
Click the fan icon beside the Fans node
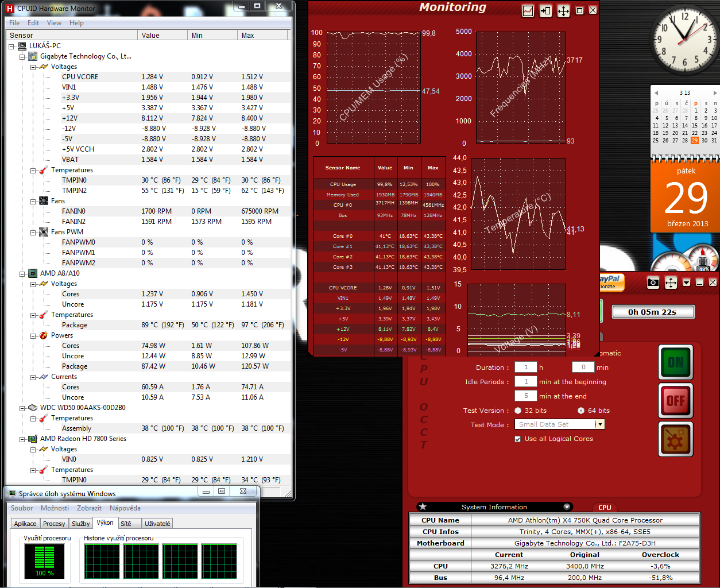click(44, 201)
